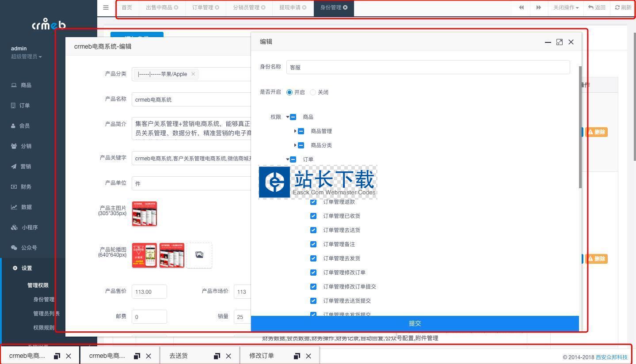Restore the 去送货 minimized window
Image resolution: width=636 pixels, height=364 pixels.
pos(217,356)
